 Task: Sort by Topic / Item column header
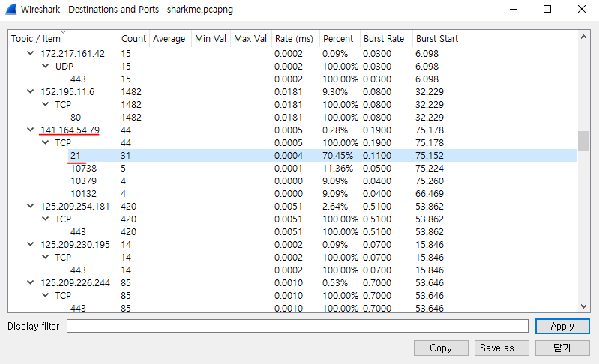tap(63, 38)
